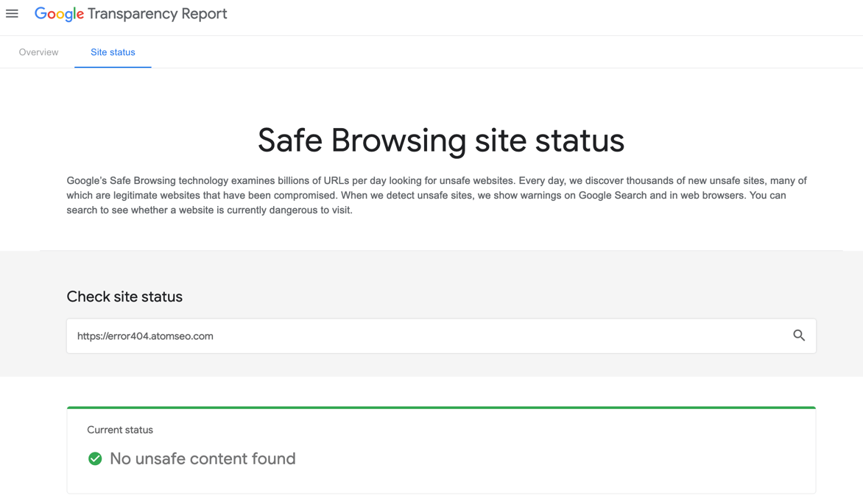The image size is (863, 504).
Task: Select the Site status tab
Action: click(x=113, y=52)
